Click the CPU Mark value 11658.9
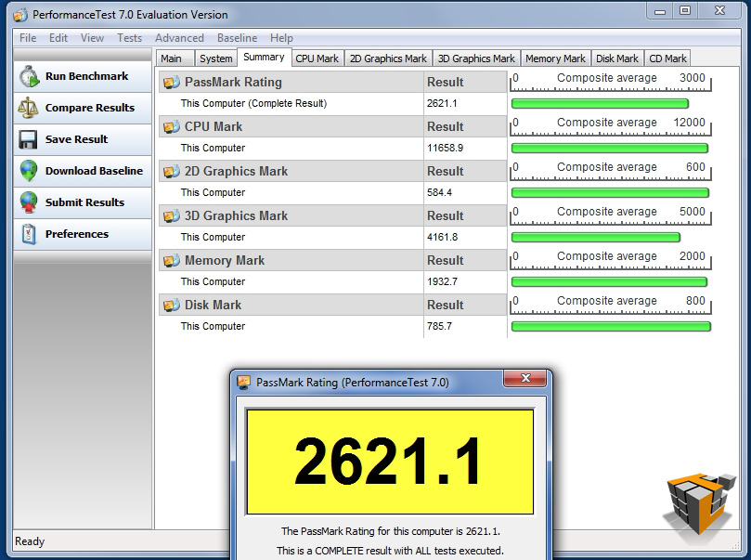 coord(445,148)
